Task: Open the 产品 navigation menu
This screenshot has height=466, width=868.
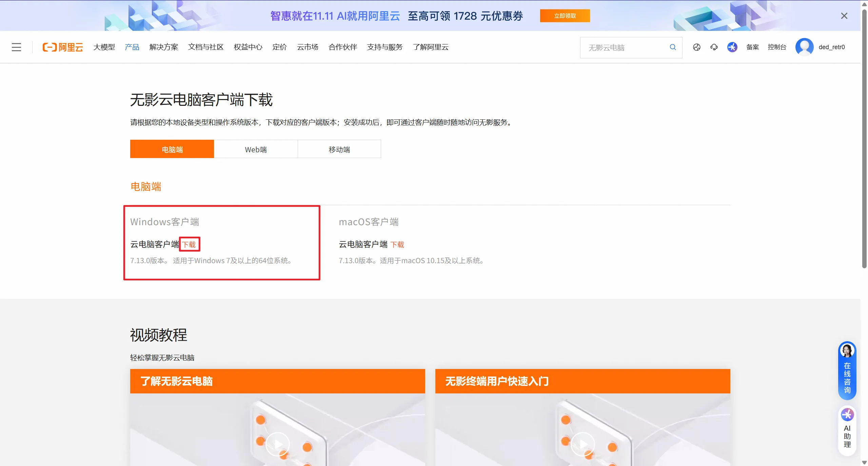Action: [x=132, y=47]
